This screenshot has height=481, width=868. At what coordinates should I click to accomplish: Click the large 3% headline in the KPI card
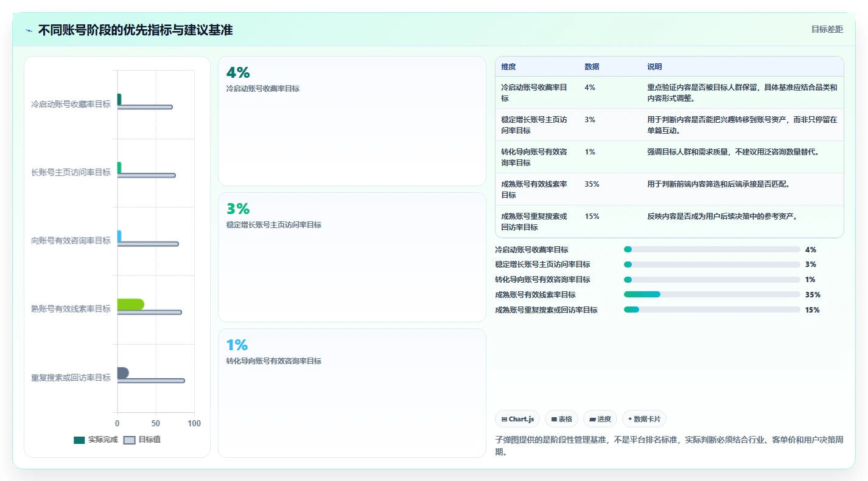pyautogui.click(x=238, y=209)
